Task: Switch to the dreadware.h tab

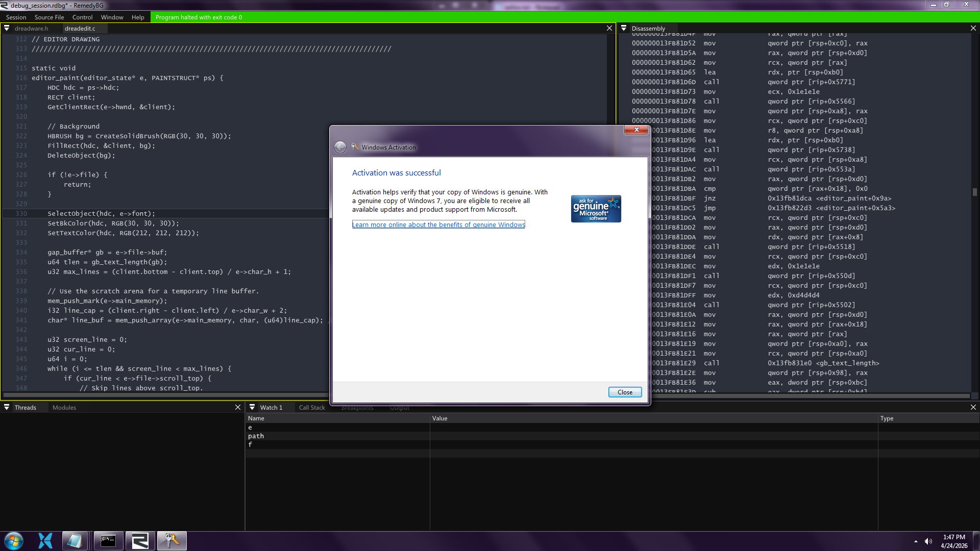Action: (x=32, y=29)
